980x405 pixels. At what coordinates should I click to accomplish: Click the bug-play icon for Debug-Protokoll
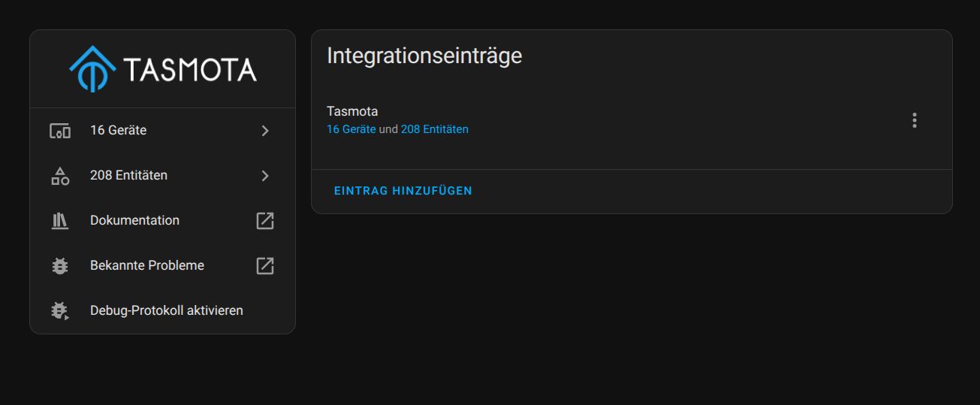pyautogui.click(x=60, y=311)
